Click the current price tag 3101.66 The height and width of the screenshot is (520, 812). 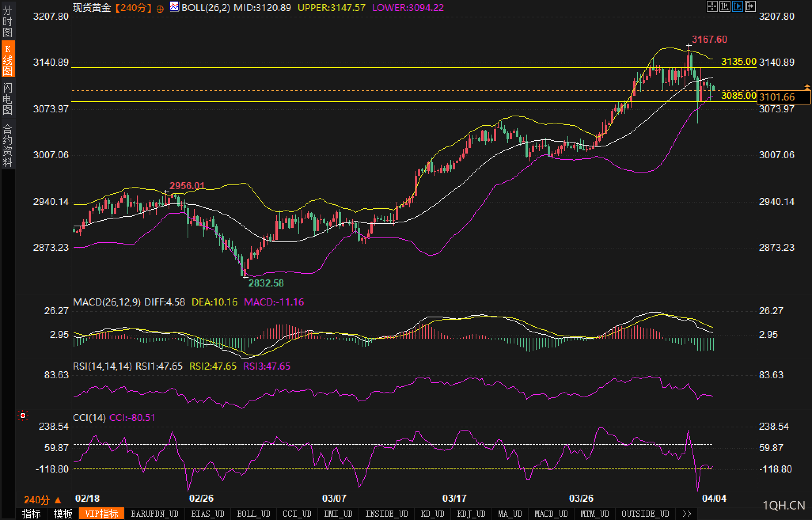pos(783,97)
